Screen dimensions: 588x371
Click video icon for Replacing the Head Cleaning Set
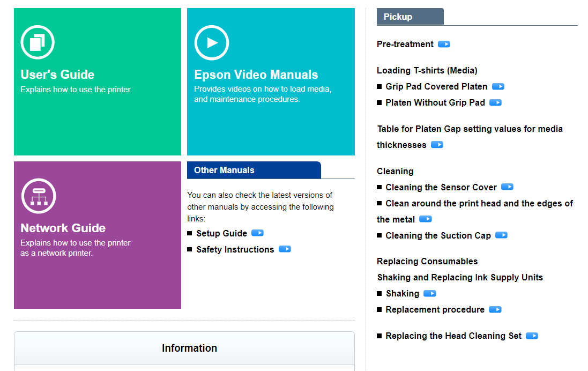(x=532, y=336)
